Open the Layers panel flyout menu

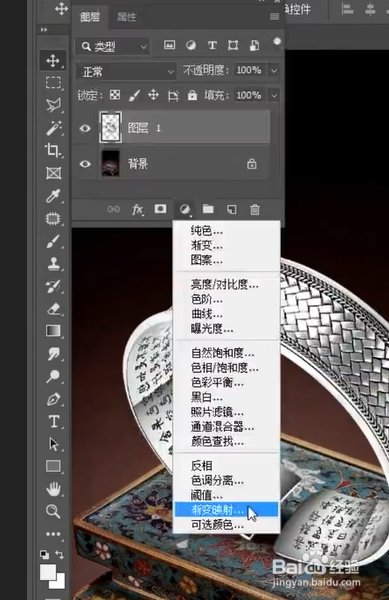(x=274, y=16)
